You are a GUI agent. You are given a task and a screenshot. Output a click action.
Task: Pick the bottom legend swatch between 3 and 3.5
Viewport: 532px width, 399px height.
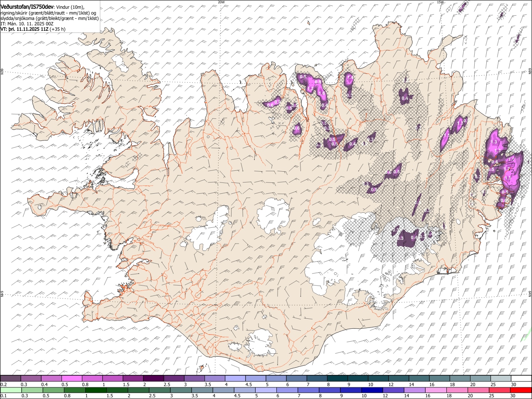tap(181, 390)
